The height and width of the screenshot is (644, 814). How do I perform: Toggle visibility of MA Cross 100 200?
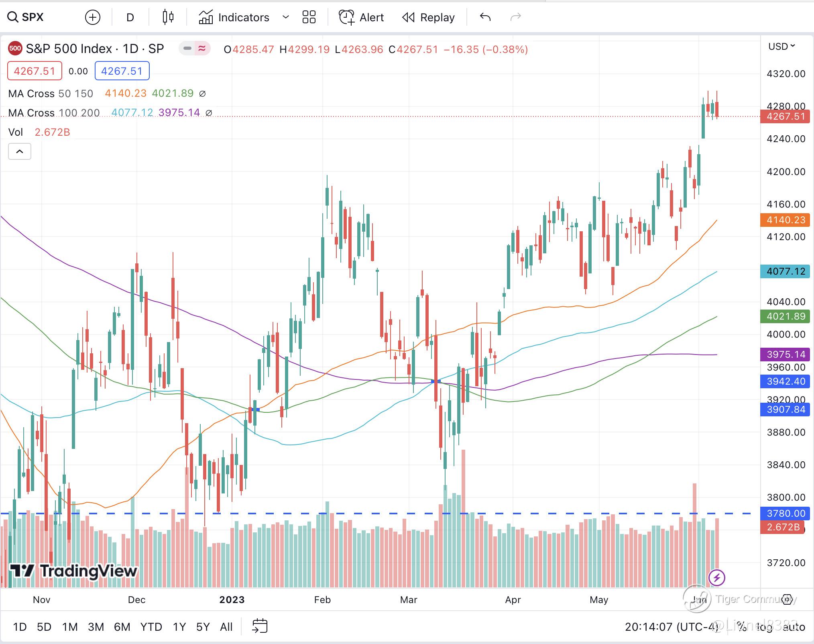tap(209, 113)
